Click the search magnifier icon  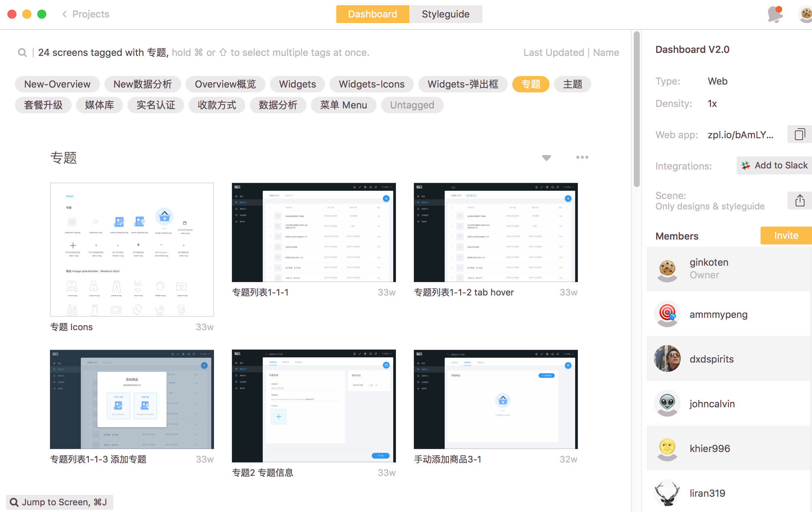click(22, 53)
